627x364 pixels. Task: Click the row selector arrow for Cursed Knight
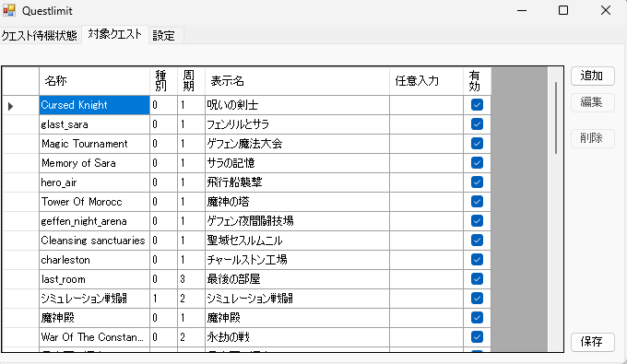click(11, 106)
